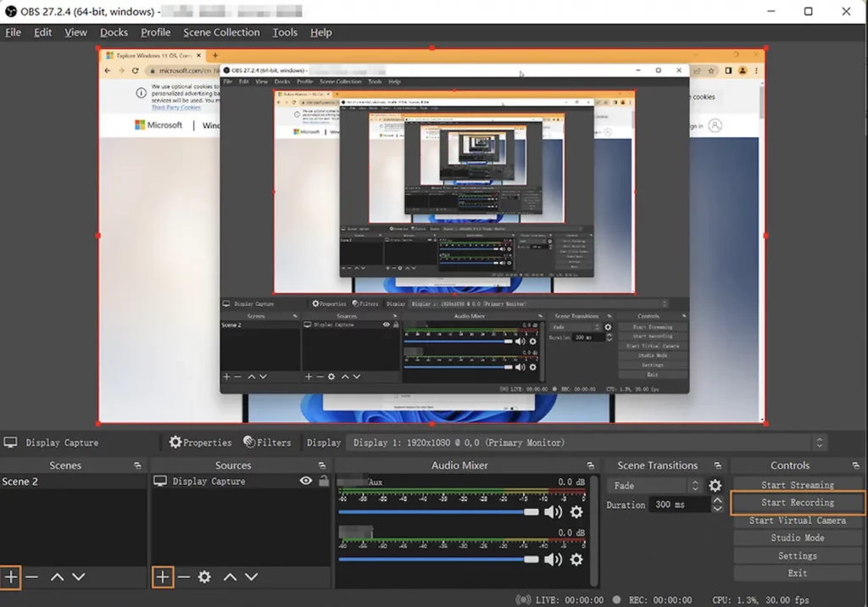This screenshot has height=607, width=868.
Task: Click the REC time in status bar
Action: click(659, 600)
